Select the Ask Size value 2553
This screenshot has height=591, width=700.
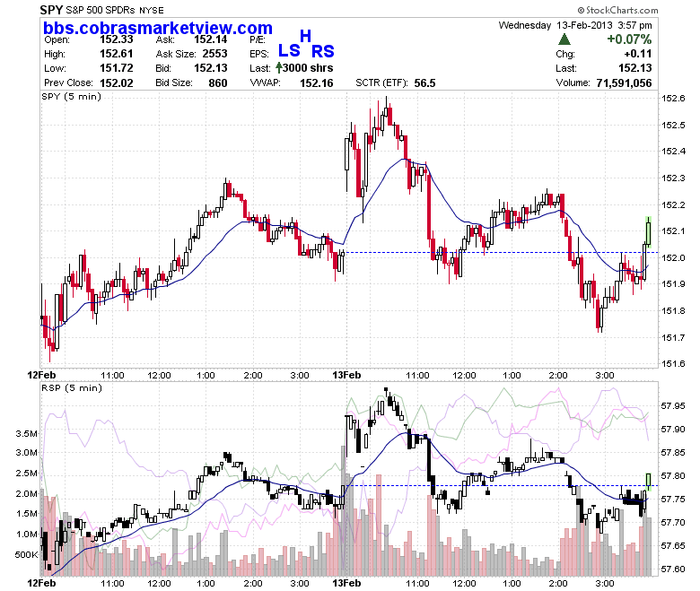[214, 54]
